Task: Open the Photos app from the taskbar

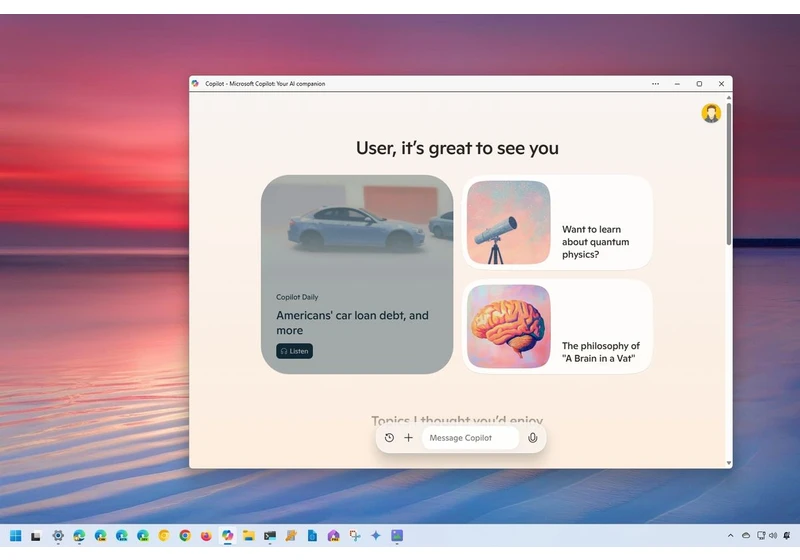Action: tap(397, 536)
